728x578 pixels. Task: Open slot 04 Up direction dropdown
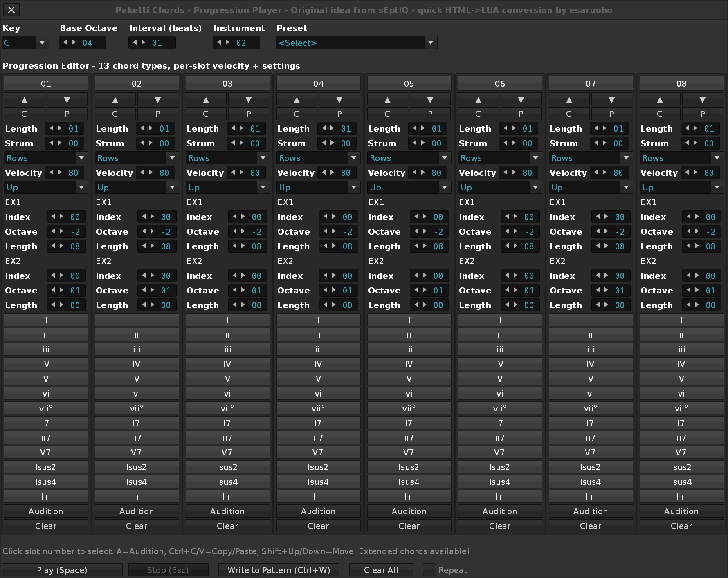click(x=318, y=187)
